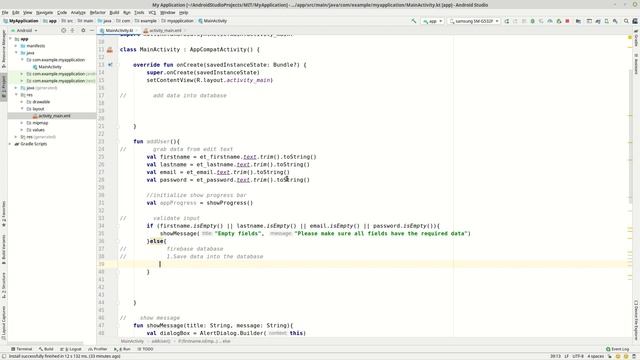Image resolution: width=640 pixels, height=360 pixels.
Task: Click the UTF-8 encoding in status bar
Action: (578, 356)
